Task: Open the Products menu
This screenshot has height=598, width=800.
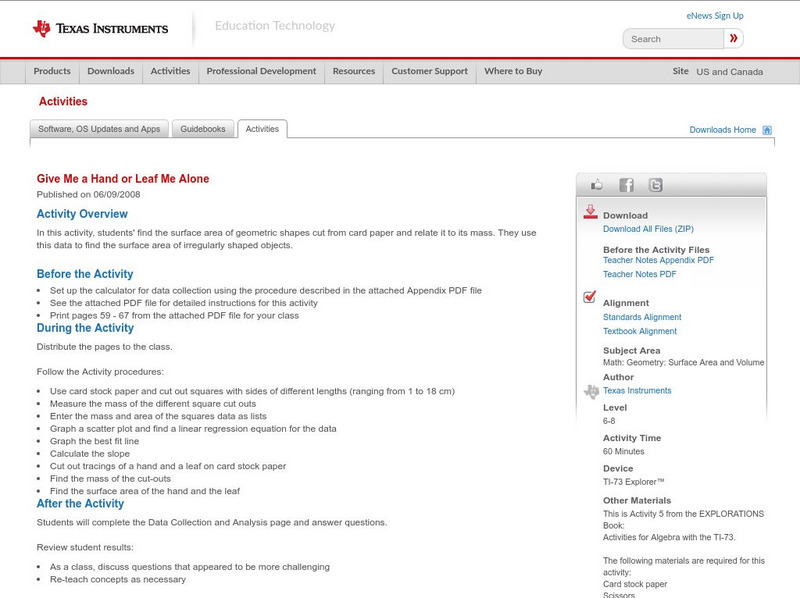Action: coord(52,71)
